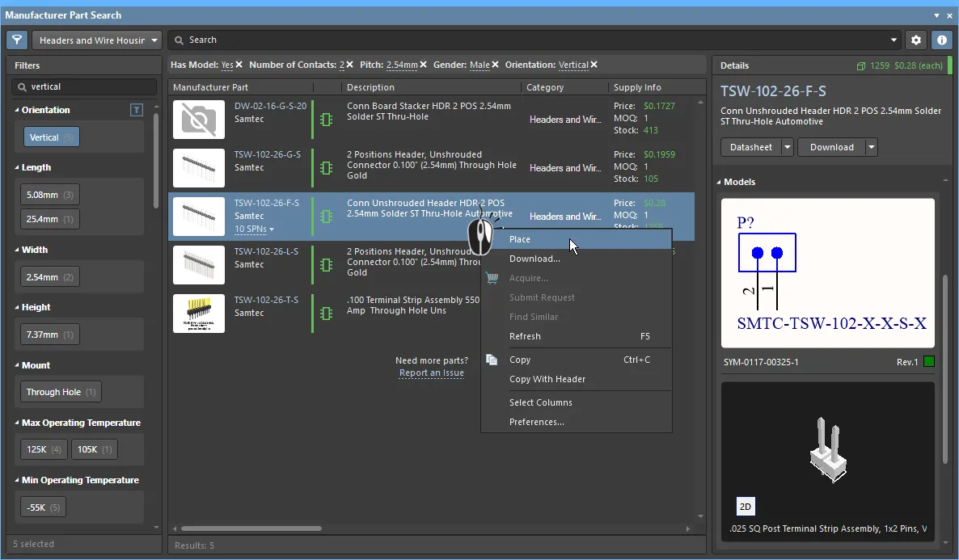Open the Datasheet dropdown arrow
Viewport: 959px width, 560px height.
tap(787, 147)
